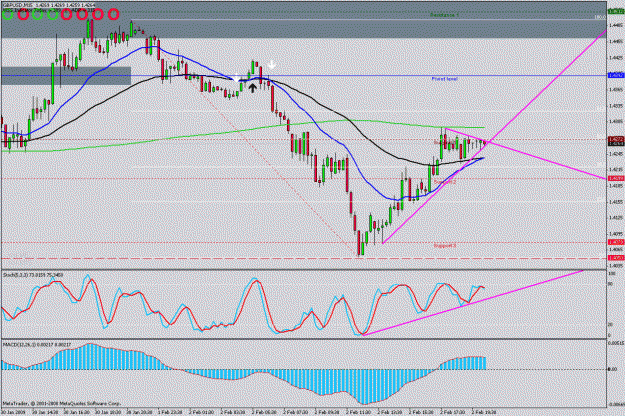Screen dimensions: 625x416
Task: Click the GBPUSD M15 chart title text
Action: tap(51, 5)
